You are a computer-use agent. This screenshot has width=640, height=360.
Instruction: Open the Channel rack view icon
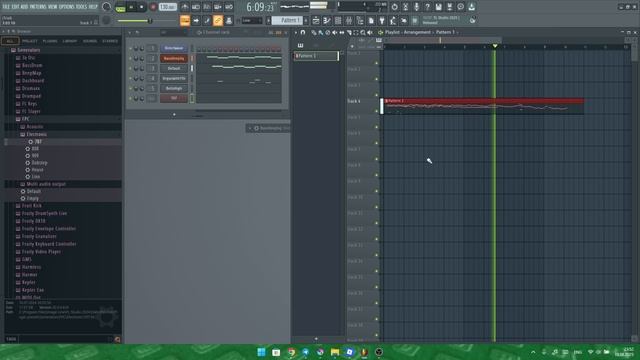click(338, 20)
